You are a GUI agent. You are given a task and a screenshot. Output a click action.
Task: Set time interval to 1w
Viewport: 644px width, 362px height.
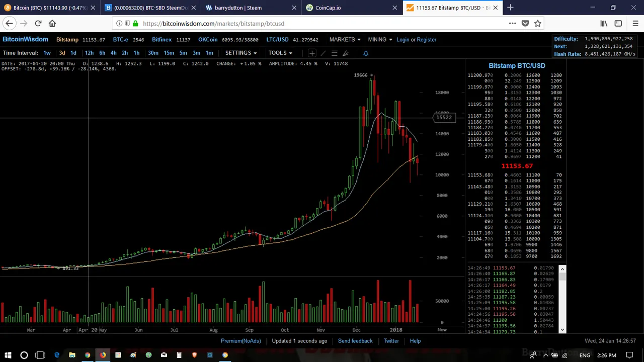(47, 53)
